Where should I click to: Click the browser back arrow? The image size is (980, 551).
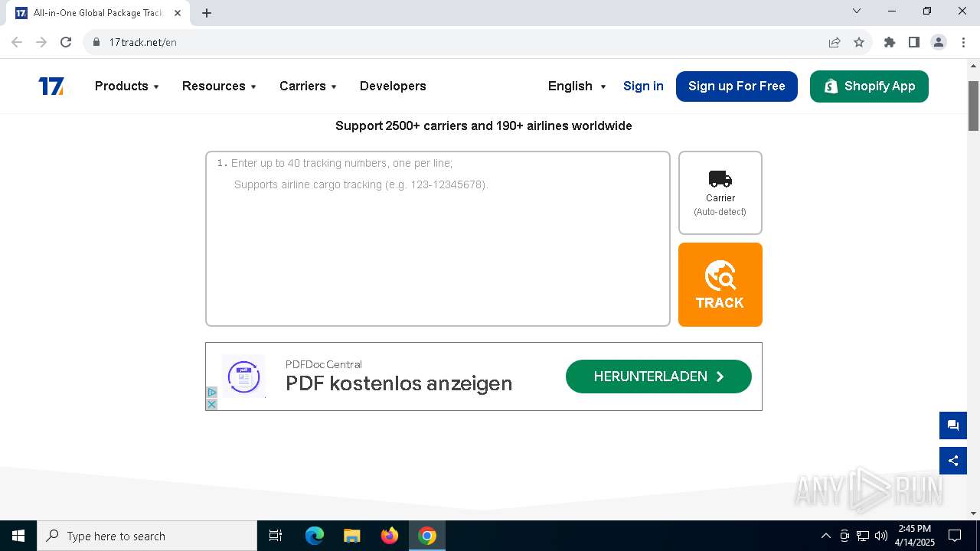[x=17, y=42]
